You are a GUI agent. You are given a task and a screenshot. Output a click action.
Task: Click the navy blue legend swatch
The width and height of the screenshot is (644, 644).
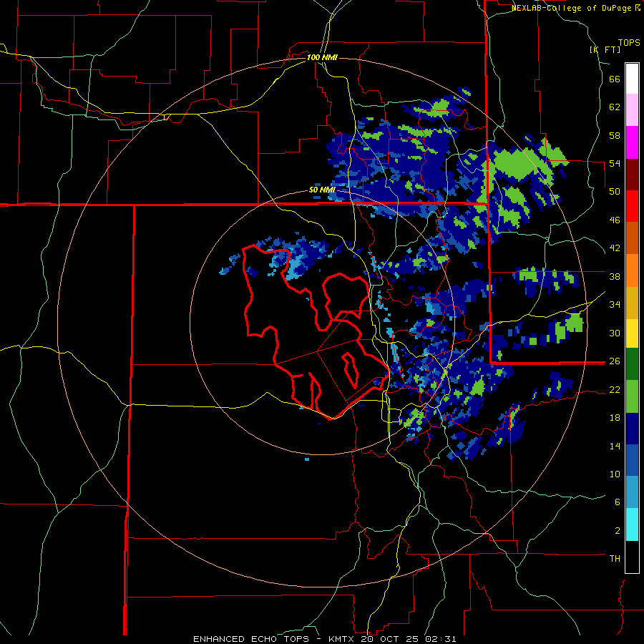[632, 429]
